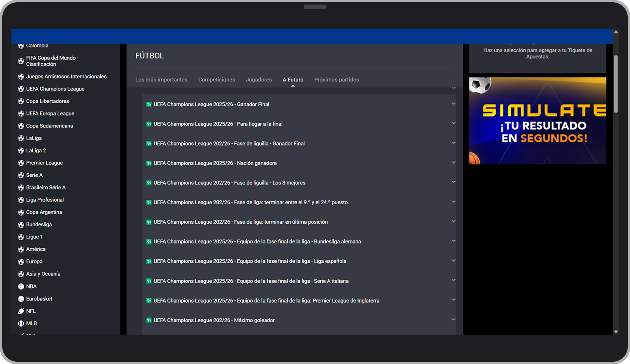Click the page scroll up arrow
The image size is (630, 364).
click(x=616, y=32)
